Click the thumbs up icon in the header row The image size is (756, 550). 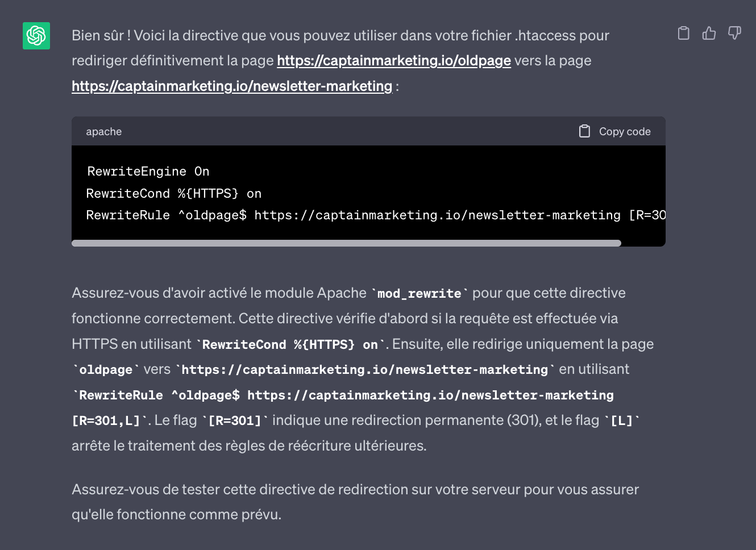[709, 33]
